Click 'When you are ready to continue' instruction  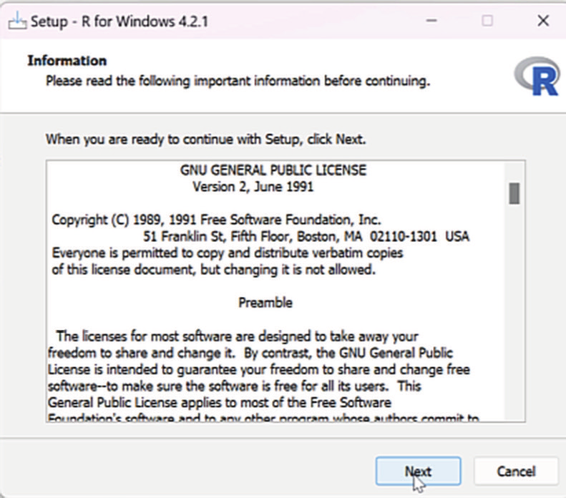[x=206, y=139]
